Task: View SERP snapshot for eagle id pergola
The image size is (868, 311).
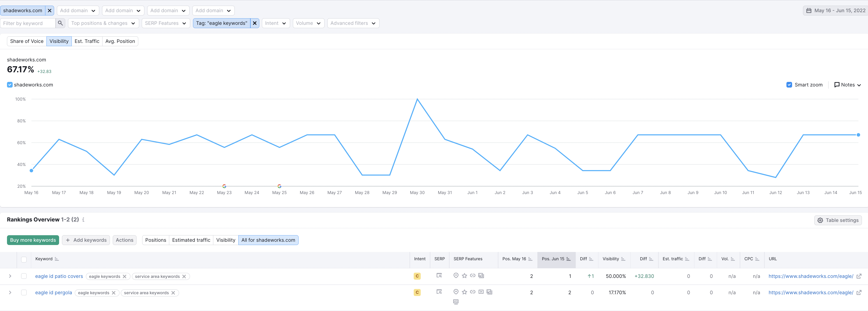Action: 439,292
